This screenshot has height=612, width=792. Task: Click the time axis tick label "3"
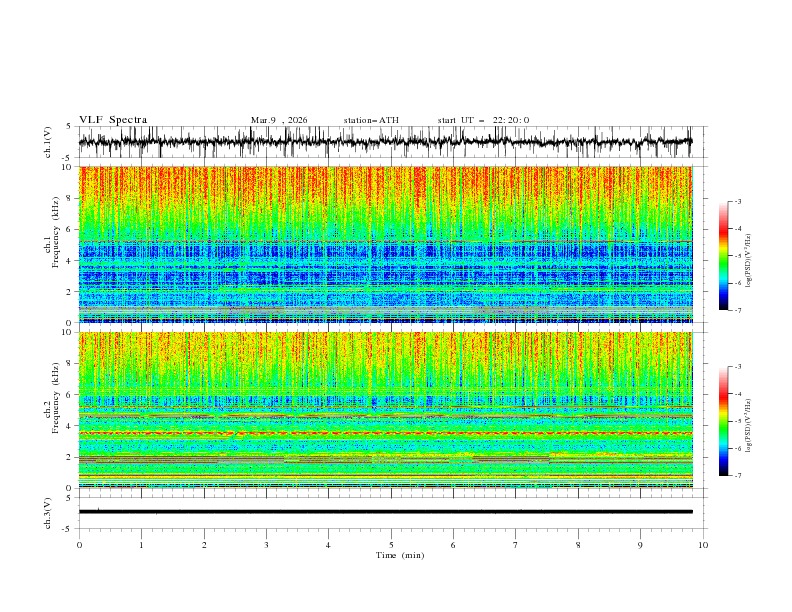click(x=266, y=545)
